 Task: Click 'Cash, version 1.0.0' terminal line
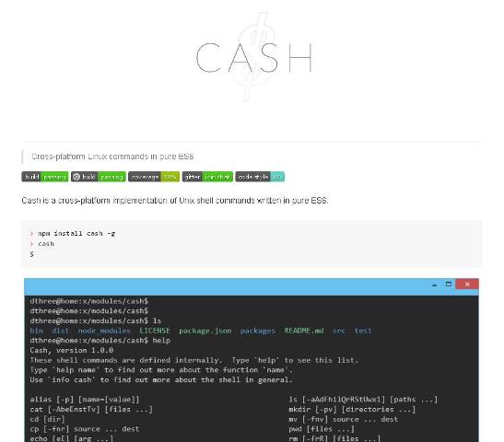(72, 350)
